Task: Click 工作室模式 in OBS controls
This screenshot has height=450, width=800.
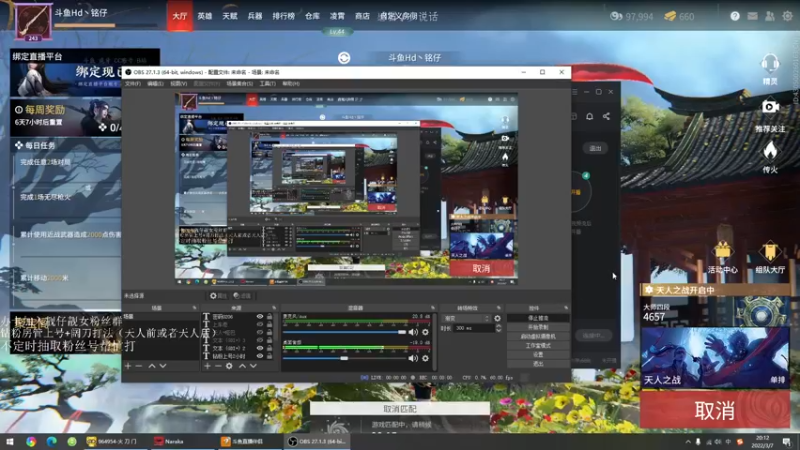Action: [x=538, y=345]
